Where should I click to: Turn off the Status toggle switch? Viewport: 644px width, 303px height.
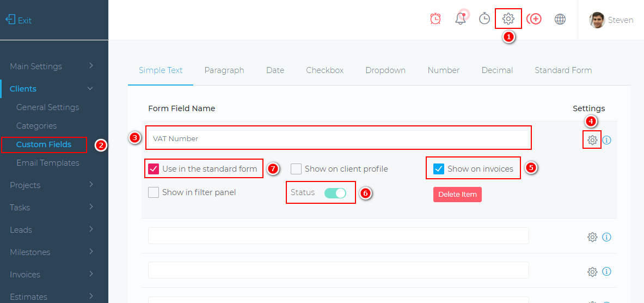pyautogui.click(x=335, y=193)
